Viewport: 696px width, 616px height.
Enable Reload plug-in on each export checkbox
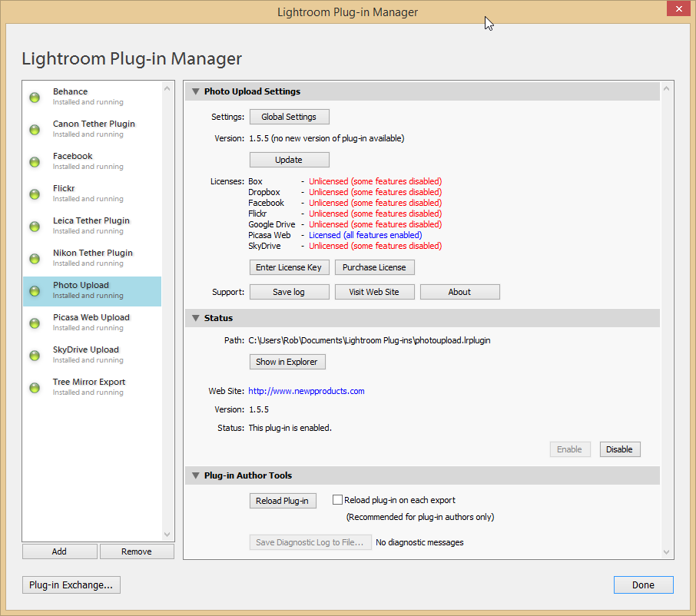(x=337, y=500)
